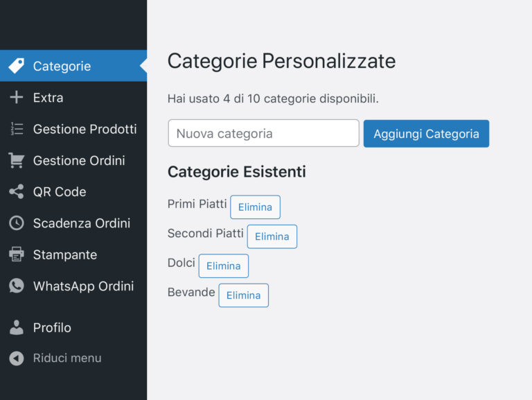Go to Gestione Prodotti
Screen dimensions: 532x400
[73, 129]
